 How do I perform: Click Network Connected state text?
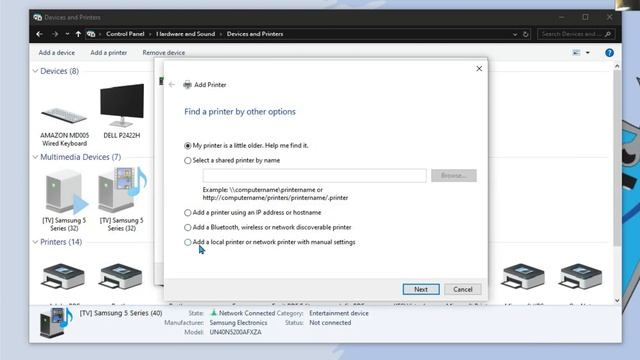[x=247, y=313]
